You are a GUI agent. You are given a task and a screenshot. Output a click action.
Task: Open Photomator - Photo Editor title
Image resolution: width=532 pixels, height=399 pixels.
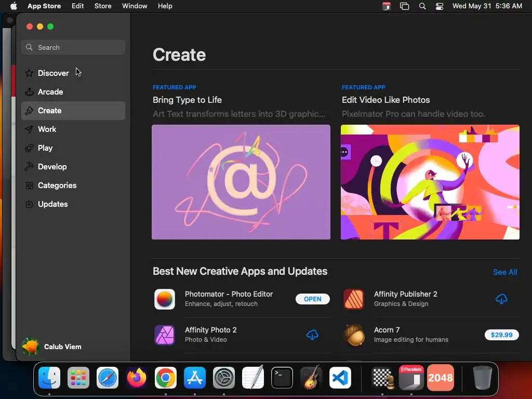pyautogui.click(x=229, y=294)
